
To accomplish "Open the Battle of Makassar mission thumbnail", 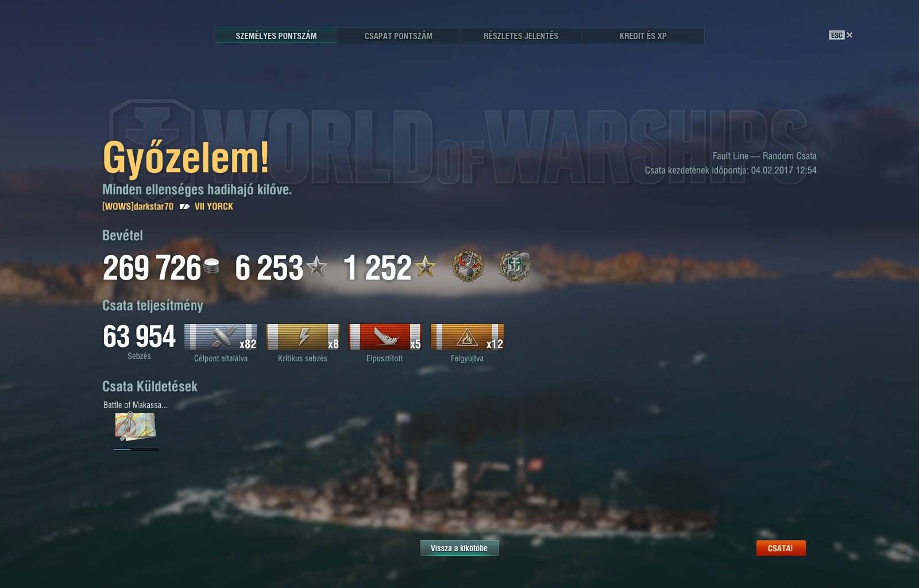I will (136, 427).
